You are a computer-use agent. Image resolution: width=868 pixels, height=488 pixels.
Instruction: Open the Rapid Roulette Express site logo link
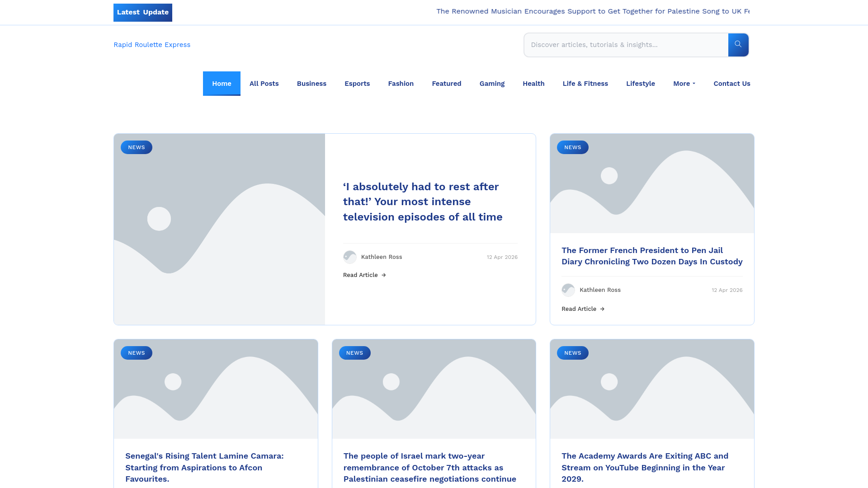click(x=152, y=45)
